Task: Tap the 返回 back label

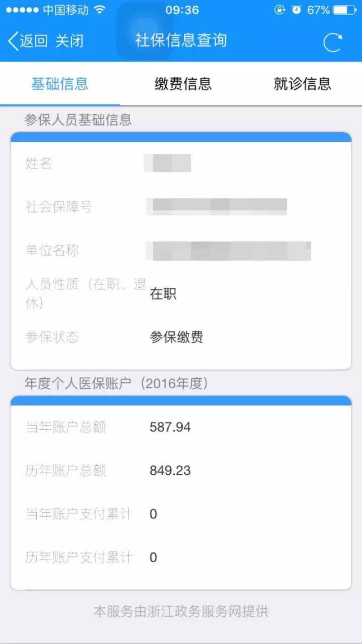Action: tap(34, 41)
